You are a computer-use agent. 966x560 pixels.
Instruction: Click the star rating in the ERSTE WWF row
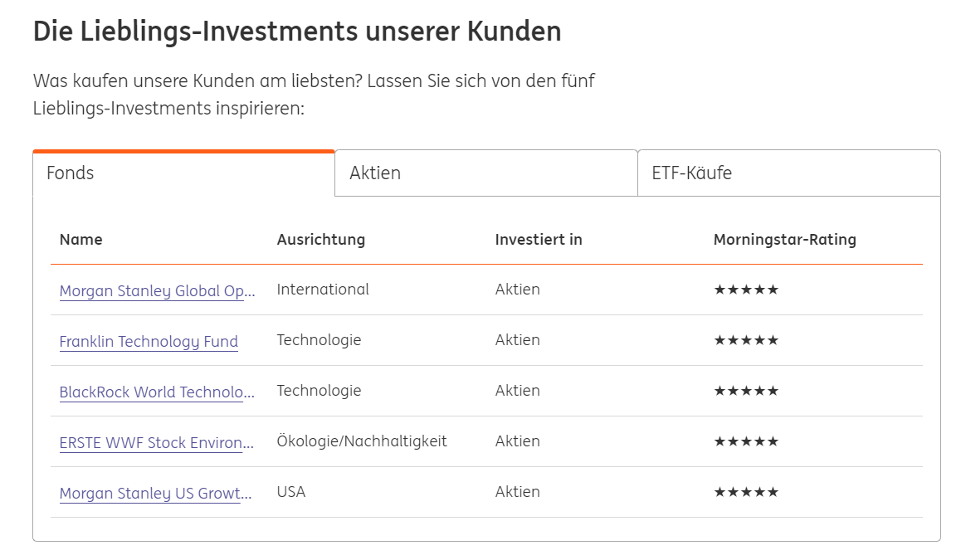point(746,441)
